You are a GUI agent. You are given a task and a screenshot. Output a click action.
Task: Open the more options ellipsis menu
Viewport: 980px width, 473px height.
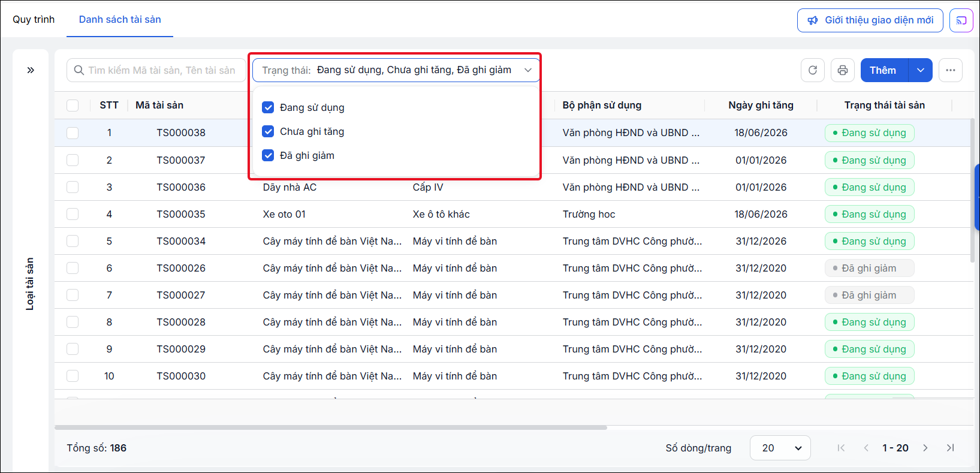951,70
